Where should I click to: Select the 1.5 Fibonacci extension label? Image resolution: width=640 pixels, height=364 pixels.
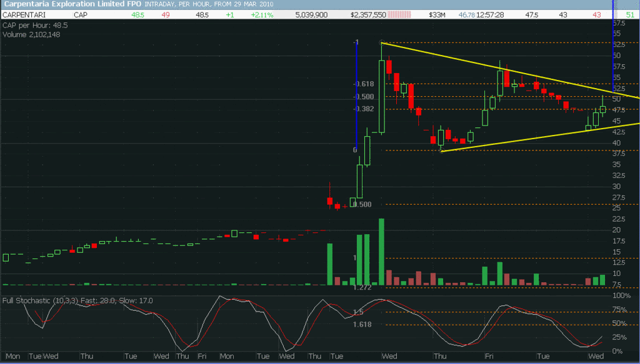358,312
